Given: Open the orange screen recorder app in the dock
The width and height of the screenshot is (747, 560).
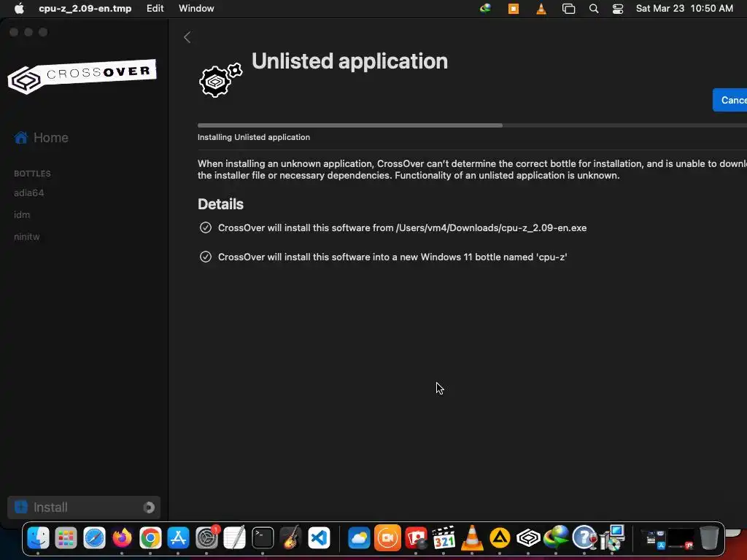Looking at the screenshot, I should click(387, 539).
